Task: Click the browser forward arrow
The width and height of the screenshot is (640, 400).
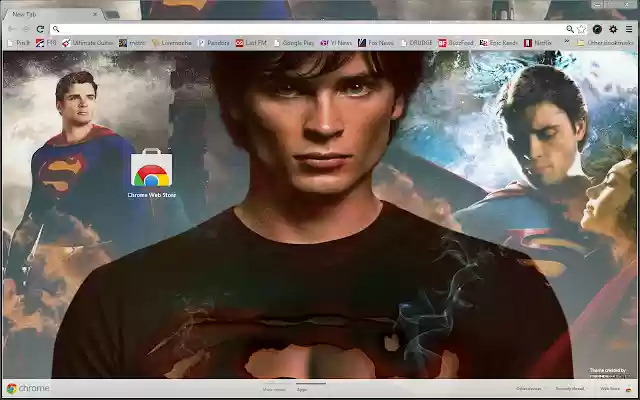Action: [x=26, y=29]
